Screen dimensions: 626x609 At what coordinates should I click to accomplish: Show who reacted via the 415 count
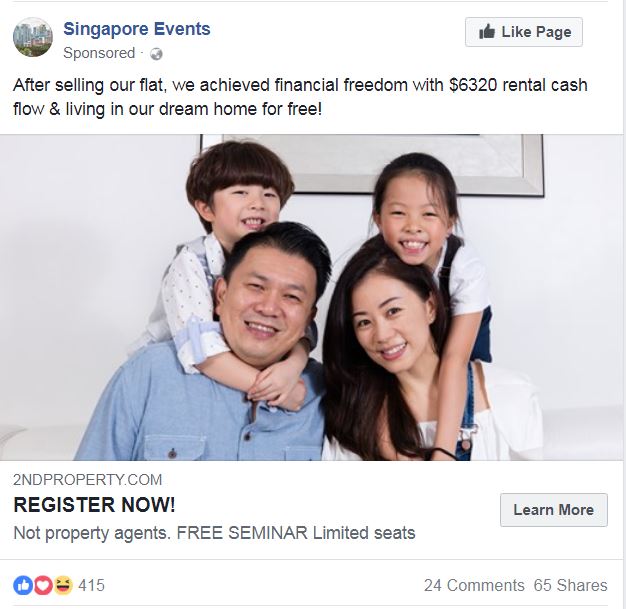91,585
